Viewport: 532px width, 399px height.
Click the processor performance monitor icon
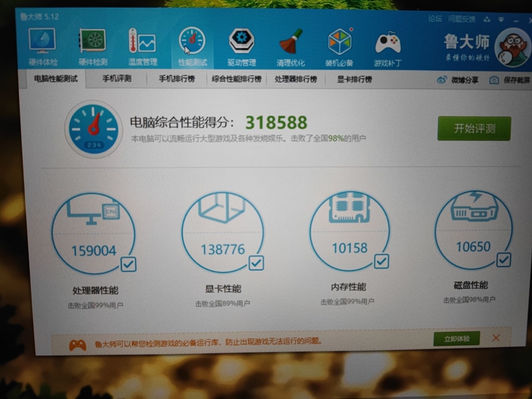(94, 212)
